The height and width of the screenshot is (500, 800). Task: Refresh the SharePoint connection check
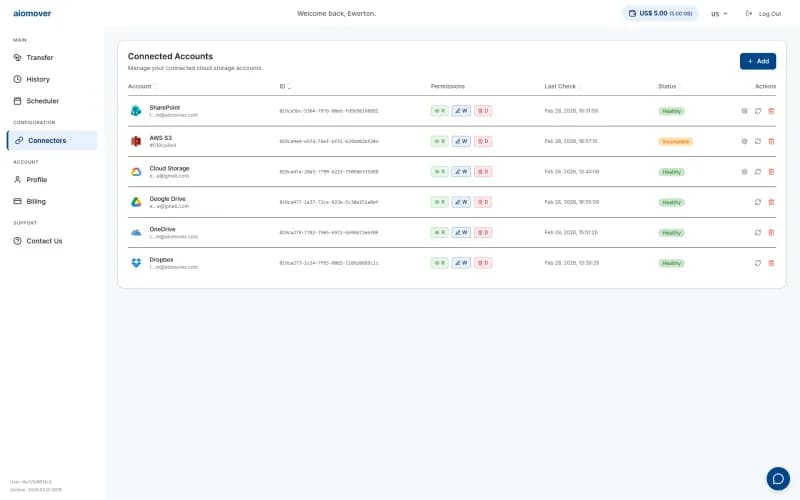point(758,111)
